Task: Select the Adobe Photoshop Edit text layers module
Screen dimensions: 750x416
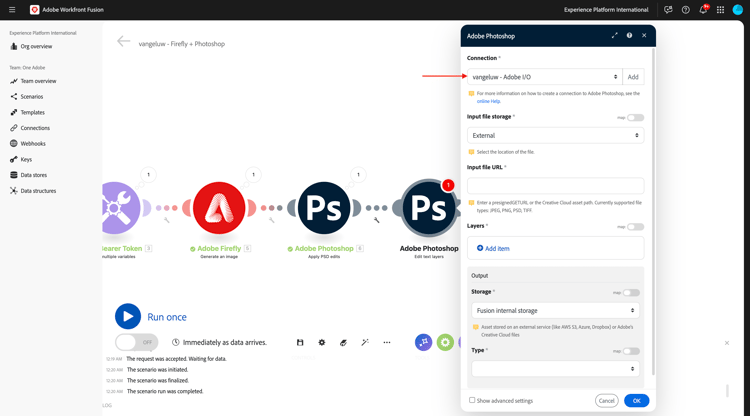Action: [x=429, y=208]
